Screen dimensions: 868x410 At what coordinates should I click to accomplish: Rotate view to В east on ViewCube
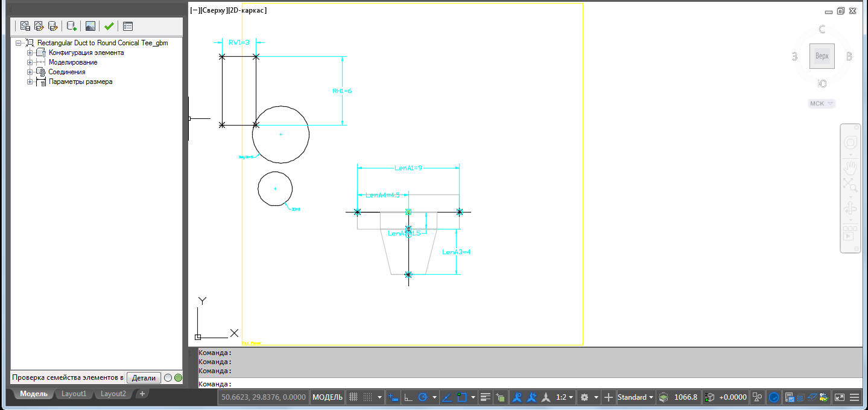pyautogui.click(x=849, y=57)
